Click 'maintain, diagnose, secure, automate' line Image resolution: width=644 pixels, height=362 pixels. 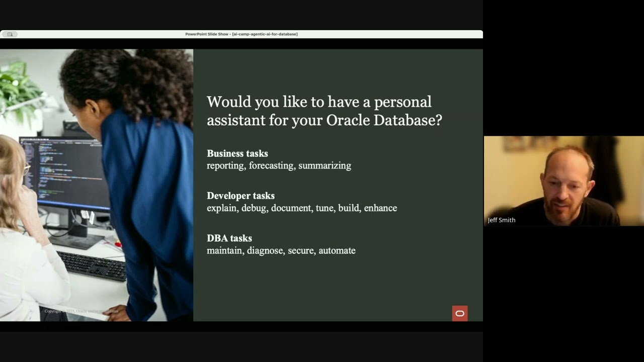pyautogui.click(x=281, y=250)
